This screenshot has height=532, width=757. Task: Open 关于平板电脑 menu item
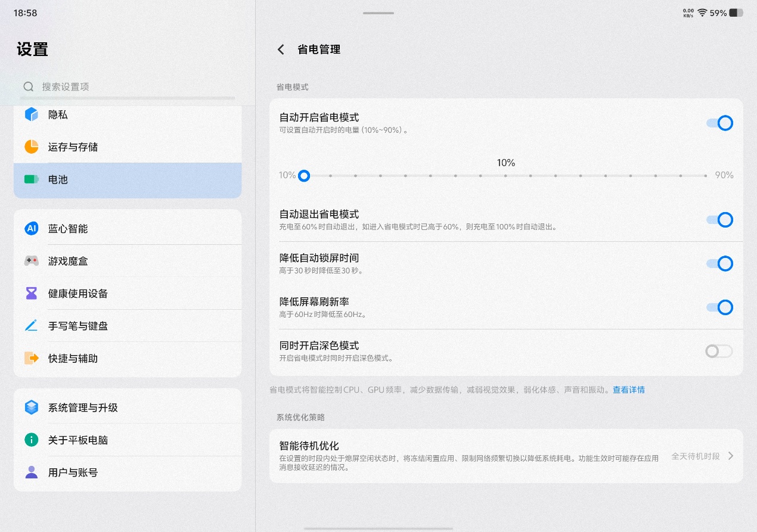[x=77, y=440]
